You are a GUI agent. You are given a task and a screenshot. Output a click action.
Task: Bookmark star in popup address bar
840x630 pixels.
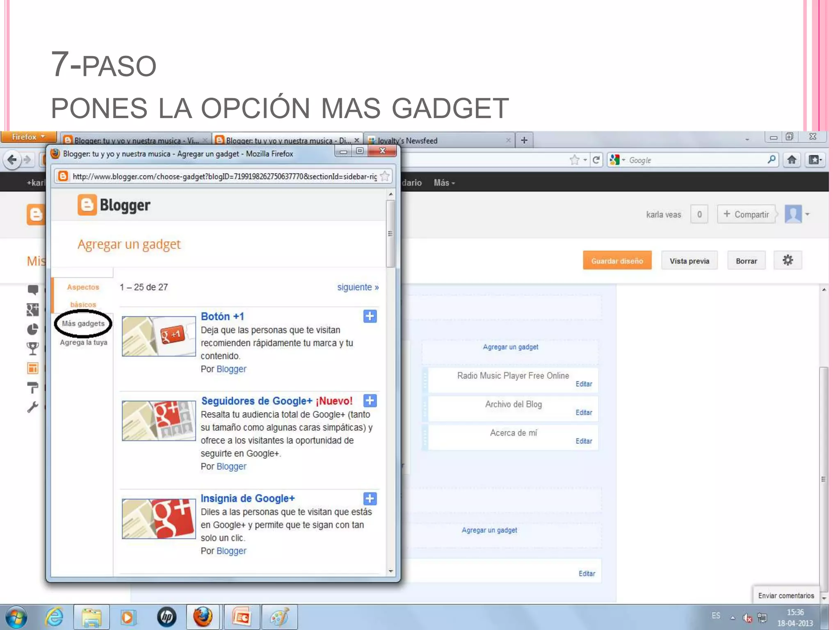point(385,176)
